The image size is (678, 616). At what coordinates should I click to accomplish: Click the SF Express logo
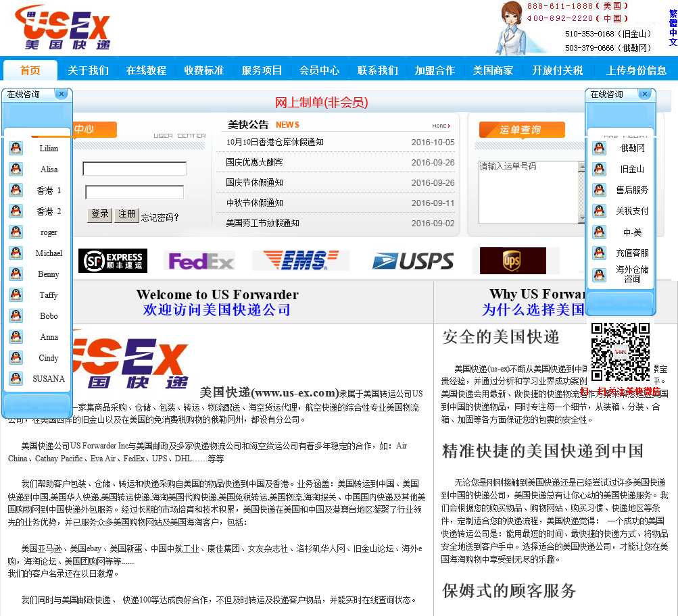113,261
